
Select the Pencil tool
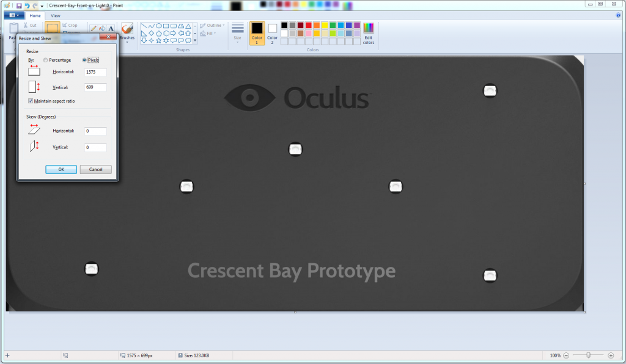(x=94, y=28)
